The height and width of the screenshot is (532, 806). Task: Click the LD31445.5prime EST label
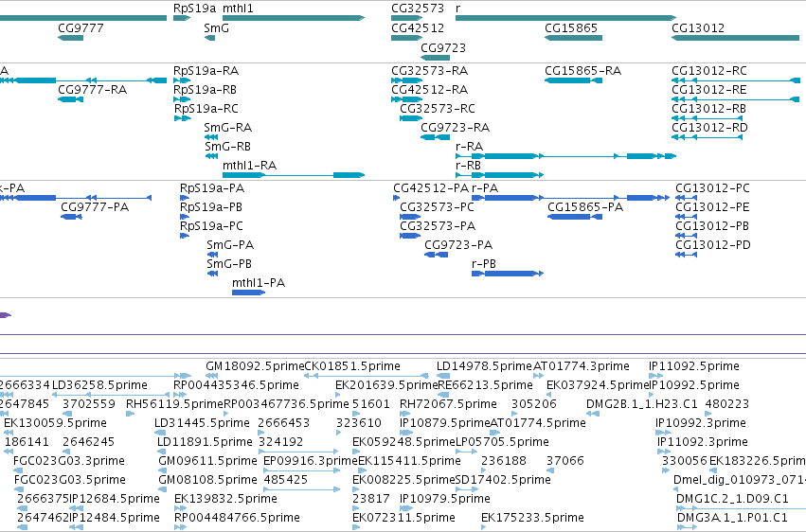pyautogui.click(x=202, y=424)
